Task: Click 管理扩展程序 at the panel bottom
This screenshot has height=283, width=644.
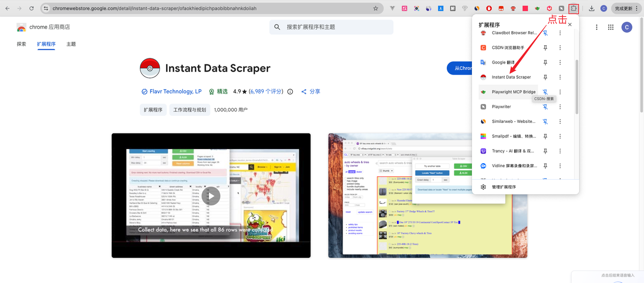Action: pyautogui.click(x=504, y=187)
